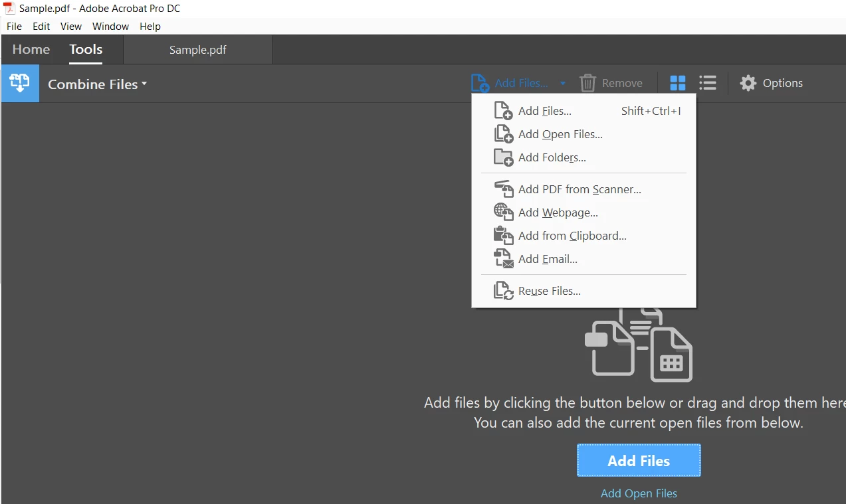Click the Combine Files title text
Viewport: 846px width, 504px height.
(93, 84)
